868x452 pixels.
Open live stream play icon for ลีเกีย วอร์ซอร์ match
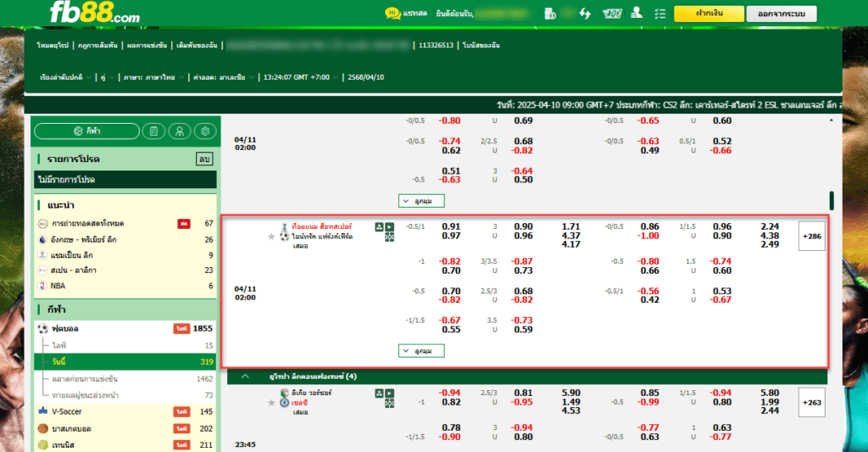tap(390, 393)
